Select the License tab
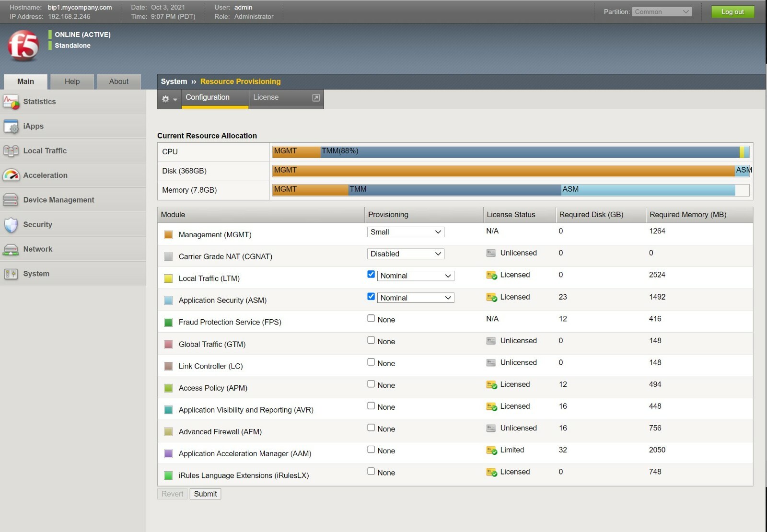The width and height of the screenshot is (767, 532). click(286, 99)
